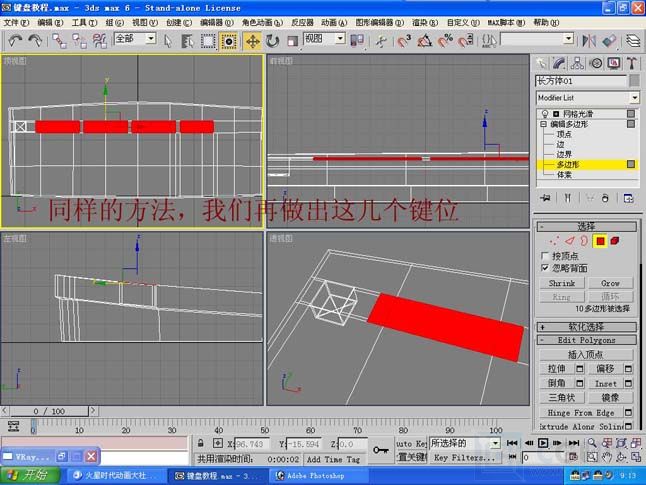Select the Bind to Space Warp tool
This screenshot has width=646, height=485.
pyautogui.click(x=99, y=41)
